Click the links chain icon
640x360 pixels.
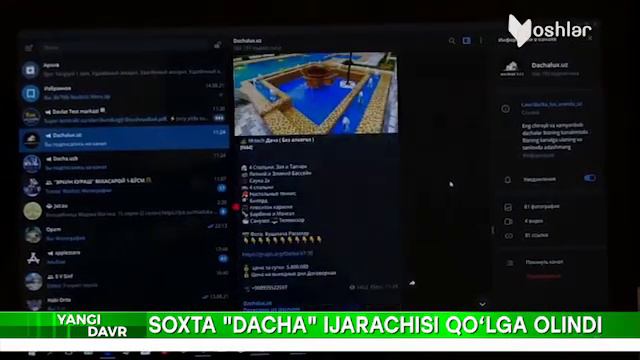point(509,236)
